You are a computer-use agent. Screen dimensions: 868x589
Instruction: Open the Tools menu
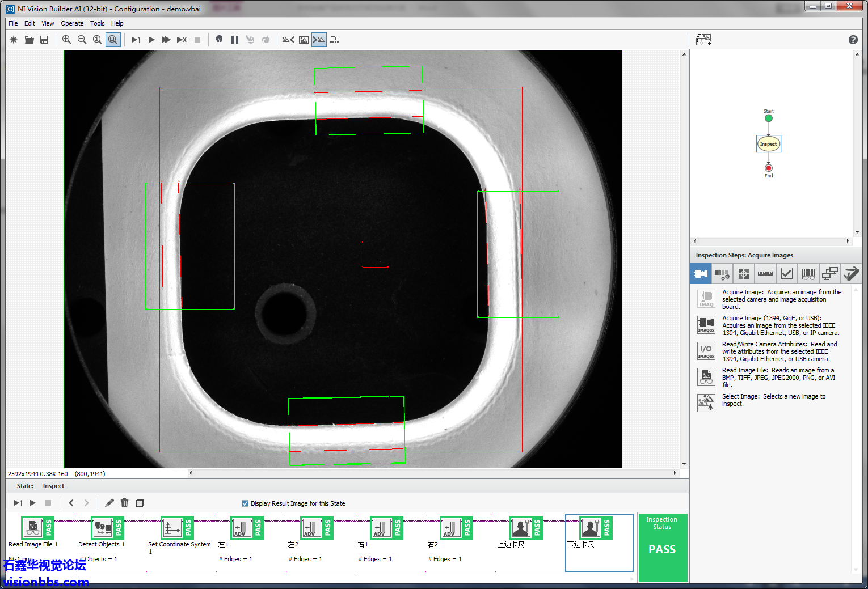[x=97, y=23]
